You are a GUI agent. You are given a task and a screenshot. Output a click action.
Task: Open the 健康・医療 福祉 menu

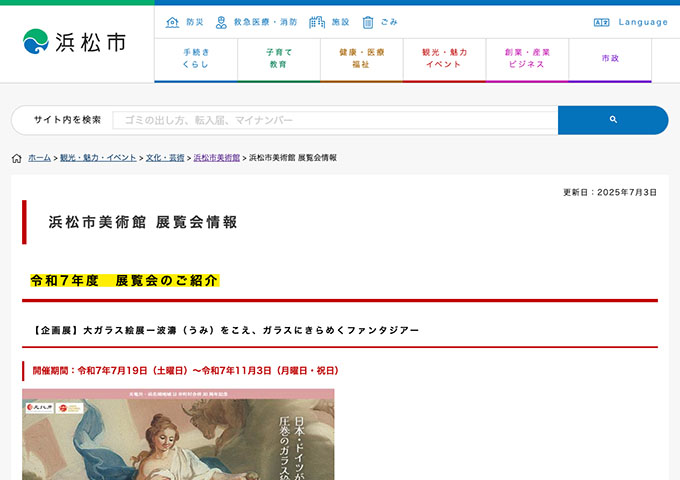[362, 59]
